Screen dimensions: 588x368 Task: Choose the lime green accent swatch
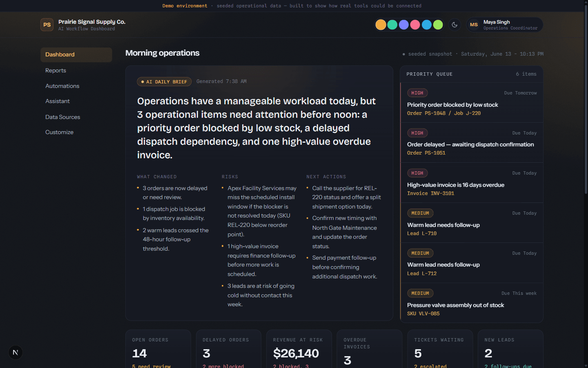coord(438,25)
